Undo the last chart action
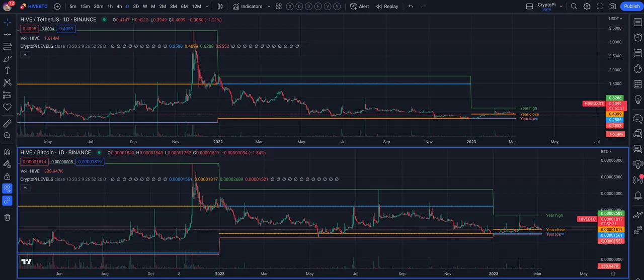 tap(411, 7)
